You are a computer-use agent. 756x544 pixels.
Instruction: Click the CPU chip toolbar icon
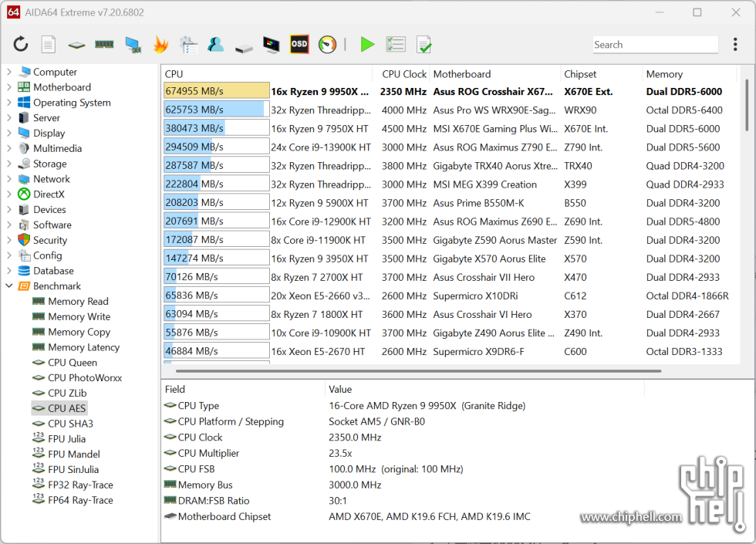point(76,46)
